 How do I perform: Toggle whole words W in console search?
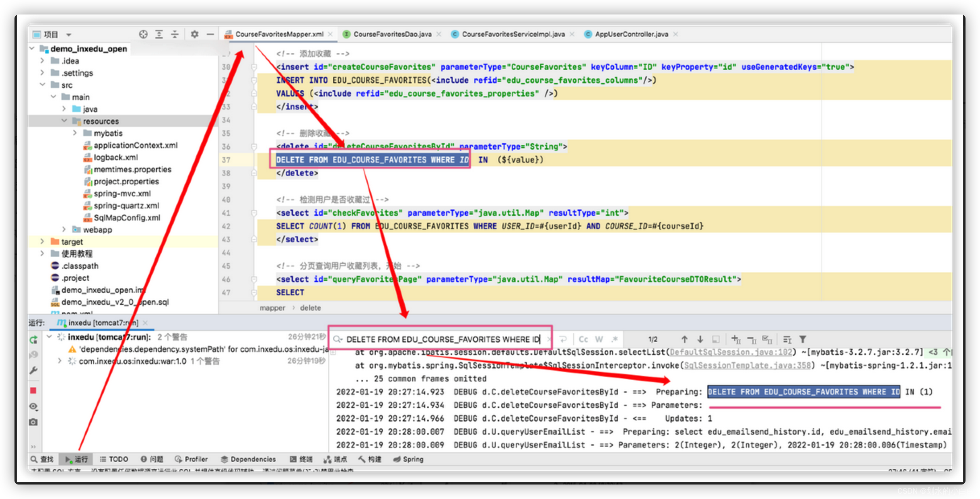tap(599, 339)
